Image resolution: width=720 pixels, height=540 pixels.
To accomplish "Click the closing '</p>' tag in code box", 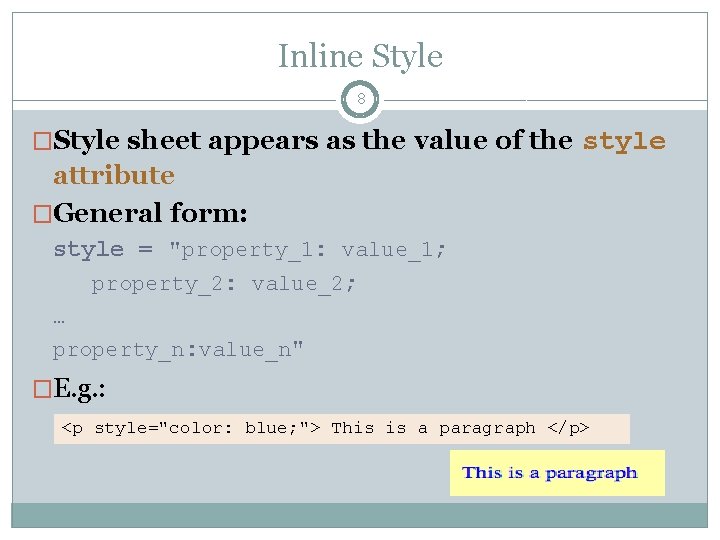I will point(568,428).
